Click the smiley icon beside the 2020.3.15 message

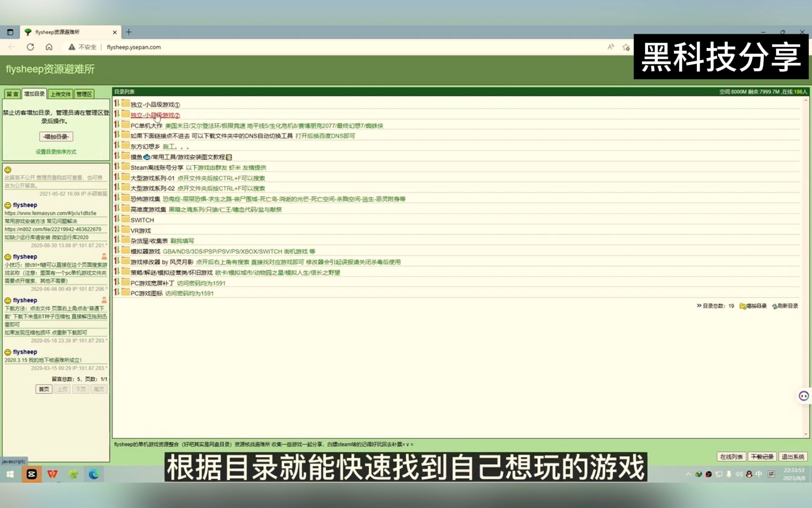(8, 352)
